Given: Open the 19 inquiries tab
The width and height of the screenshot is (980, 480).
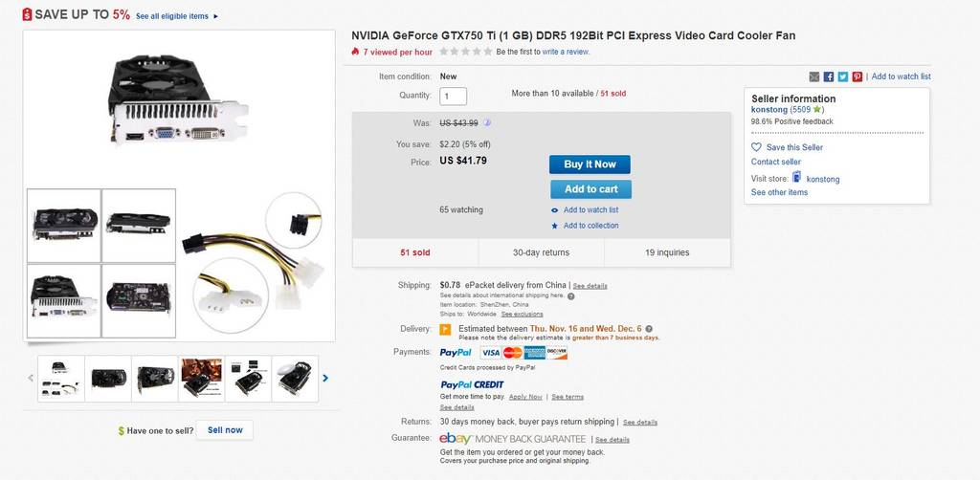Looking at the screenshot, I should [667, 252].
